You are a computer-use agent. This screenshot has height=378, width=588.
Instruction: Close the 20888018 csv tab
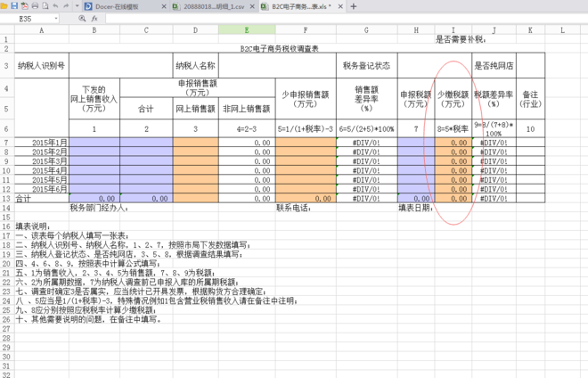(x=252, y=6)
